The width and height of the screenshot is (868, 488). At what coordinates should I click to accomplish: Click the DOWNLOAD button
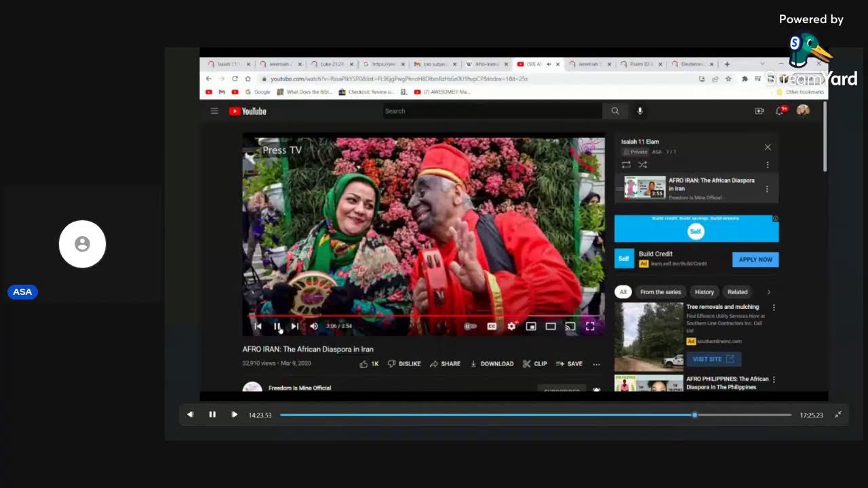(x=492, y=364)
